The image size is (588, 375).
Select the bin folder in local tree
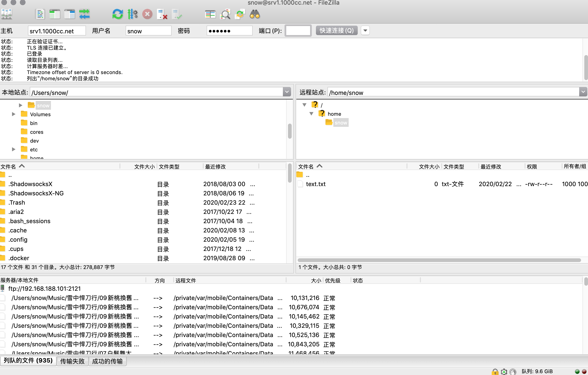point(34,123)
